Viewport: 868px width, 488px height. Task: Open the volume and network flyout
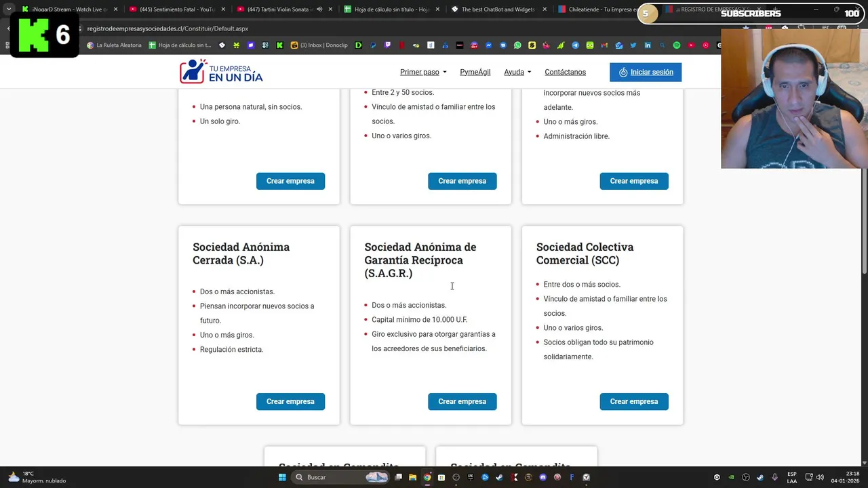click(x=814, y=477)
